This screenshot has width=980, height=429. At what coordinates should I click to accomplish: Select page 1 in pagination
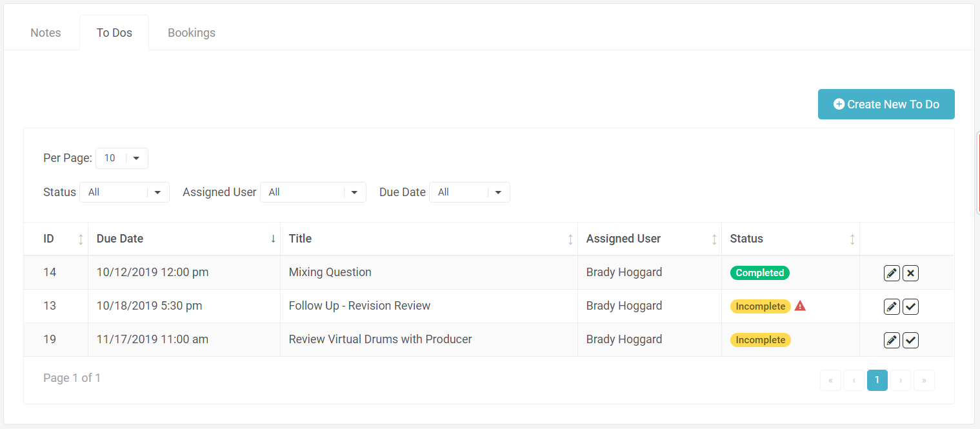click(x=877, y=380)
